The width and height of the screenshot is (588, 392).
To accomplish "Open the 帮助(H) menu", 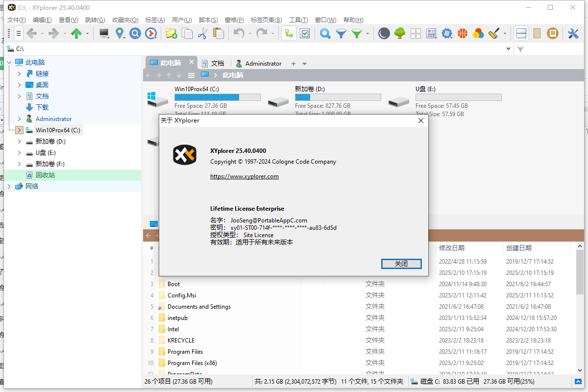I will tap(353, 20).
